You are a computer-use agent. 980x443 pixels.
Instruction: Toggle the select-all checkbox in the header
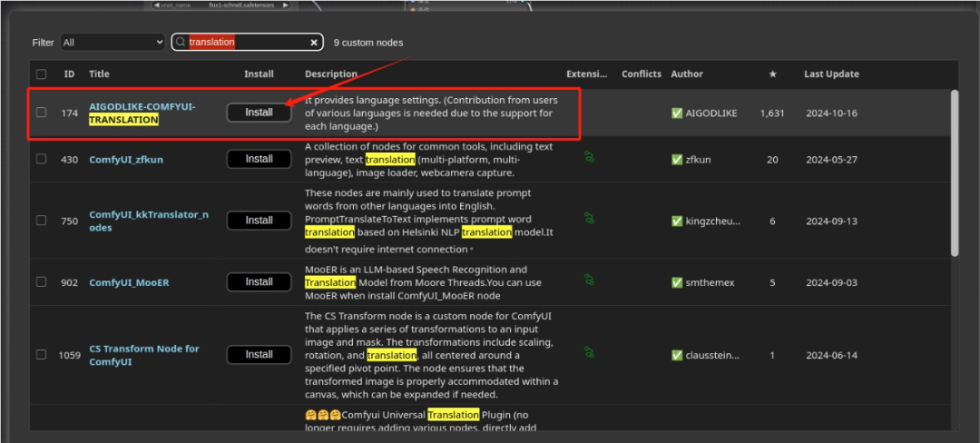[41, 74]
